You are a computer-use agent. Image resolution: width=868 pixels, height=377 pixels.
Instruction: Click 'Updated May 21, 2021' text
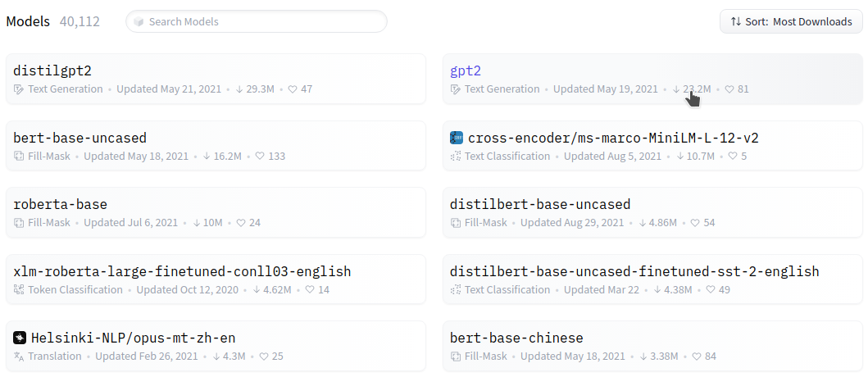tap(169, 89)
